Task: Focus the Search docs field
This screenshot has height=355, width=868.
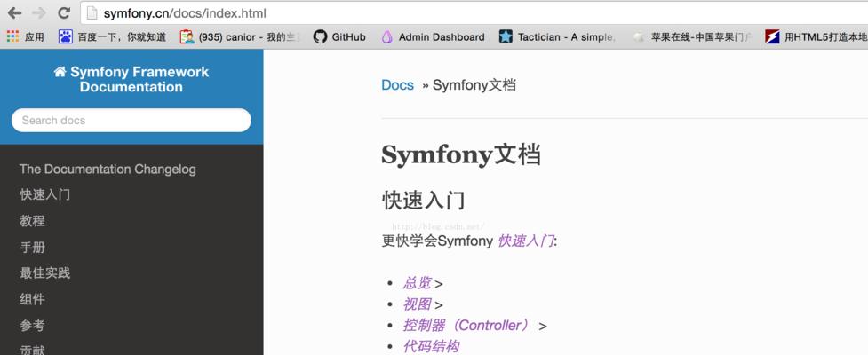Action: tap(131, 120)
